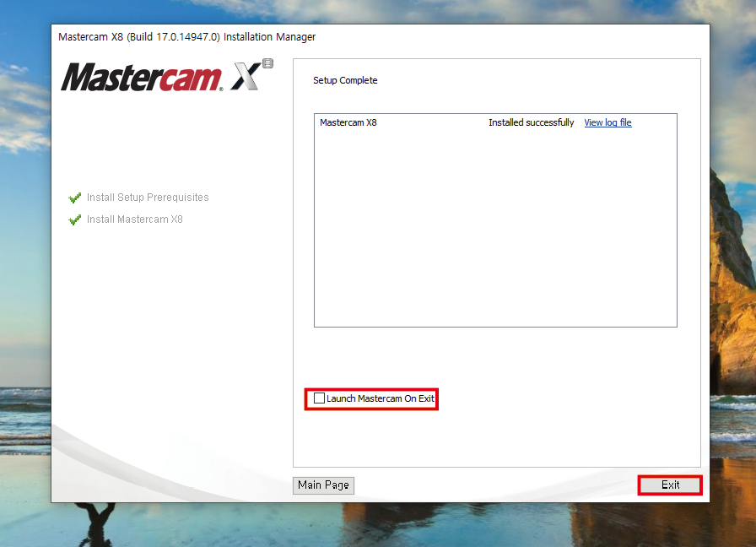Enable Launch Mastercam On Exit checkbox

point(319,398)
